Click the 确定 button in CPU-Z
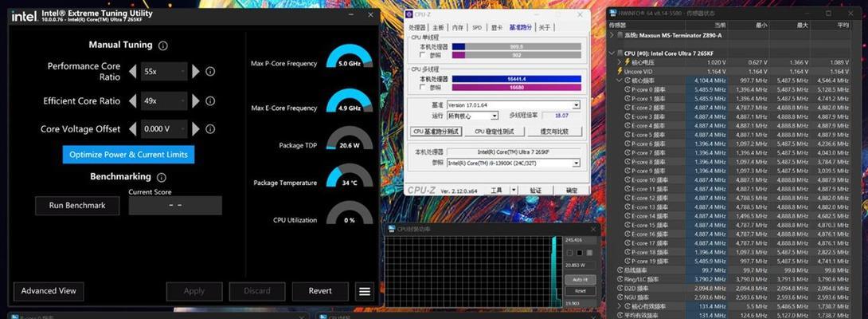Image resolution: width=868 pixels, height=319 pixels. [x=571, y=190]
